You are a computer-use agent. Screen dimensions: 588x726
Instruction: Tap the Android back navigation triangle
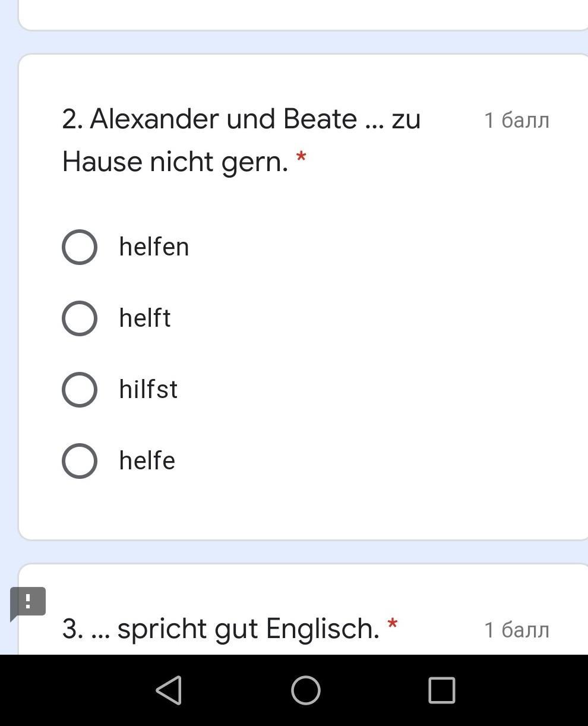(169, 690)
